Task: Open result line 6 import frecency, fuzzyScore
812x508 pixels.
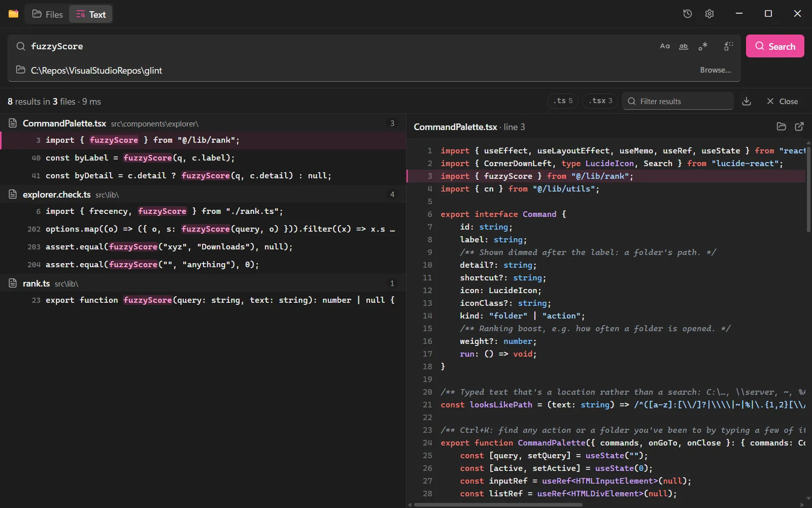Action: pos(203,211)
